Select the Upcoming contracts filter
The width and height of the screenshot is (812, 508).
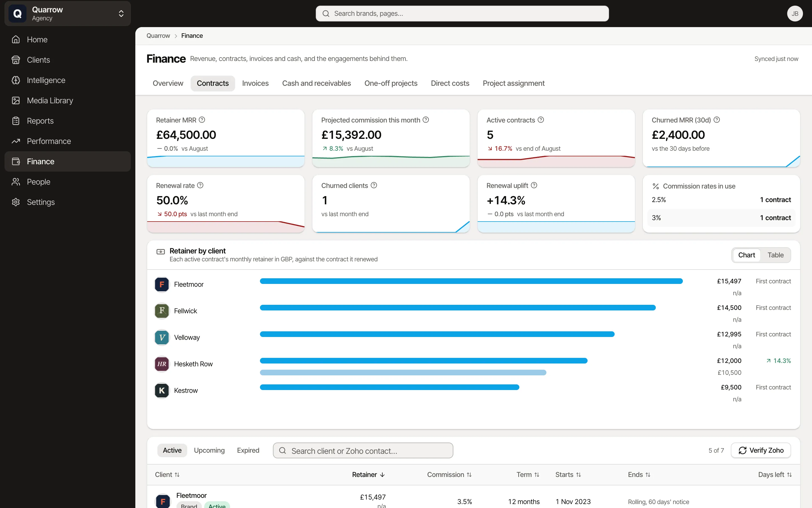[209, 450]
